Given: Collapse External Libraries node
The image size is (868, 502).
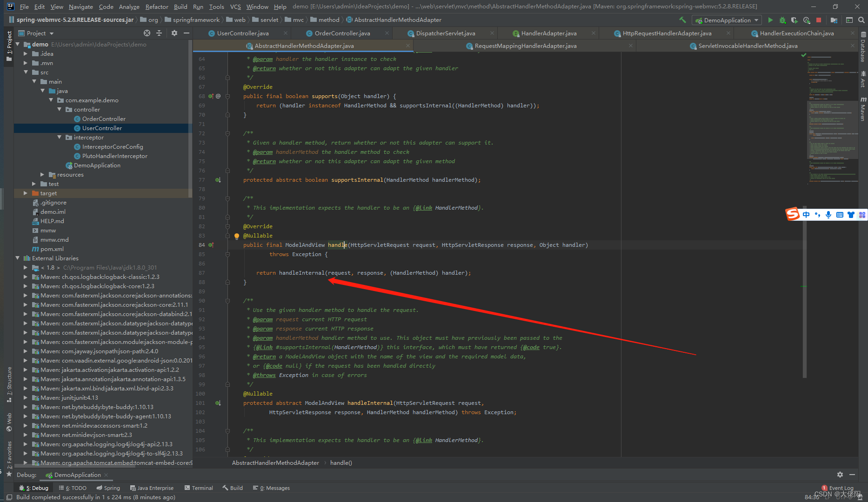Looking at the screenshot, I should click(18, 258).
